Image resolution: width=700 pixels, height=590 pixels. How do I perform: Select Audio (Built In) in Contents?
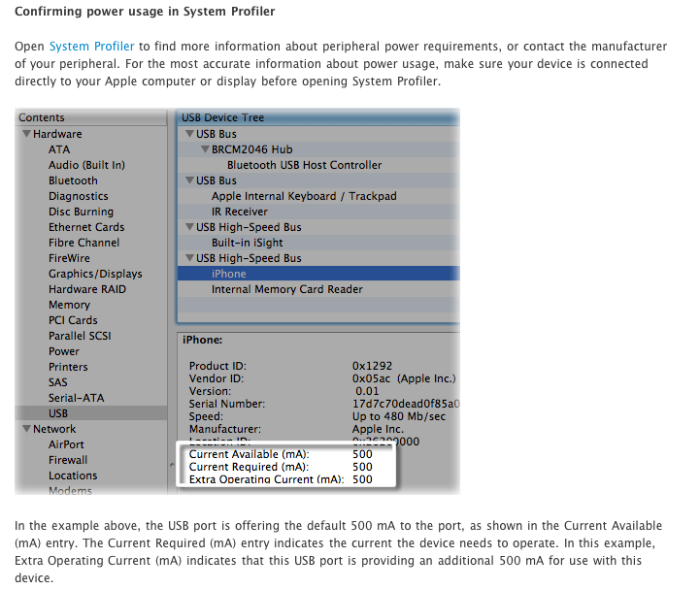click(x=87, y=165)
